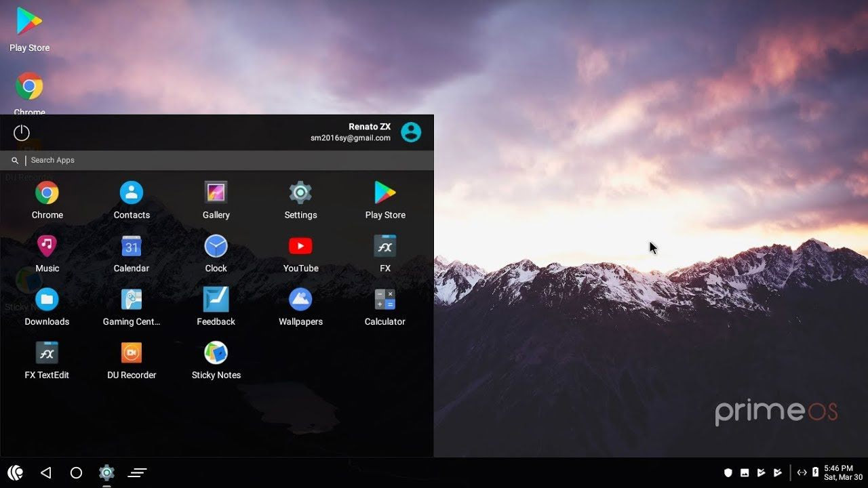The height and width of the screenshot is (488, 868).
Task: Open Chrome from the start menu app grid
Action: [x=47, y=200]
